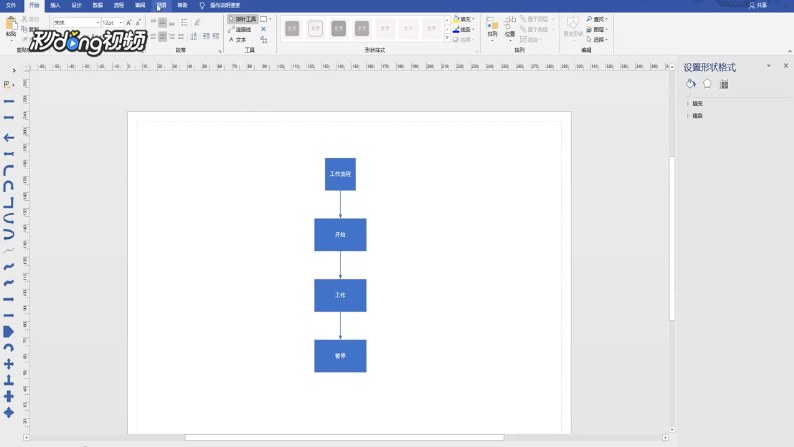This screenshot has height=447, width=794.
Task: Select the solid pentagon arrow shape in stencil
Action: pos(9,332)
